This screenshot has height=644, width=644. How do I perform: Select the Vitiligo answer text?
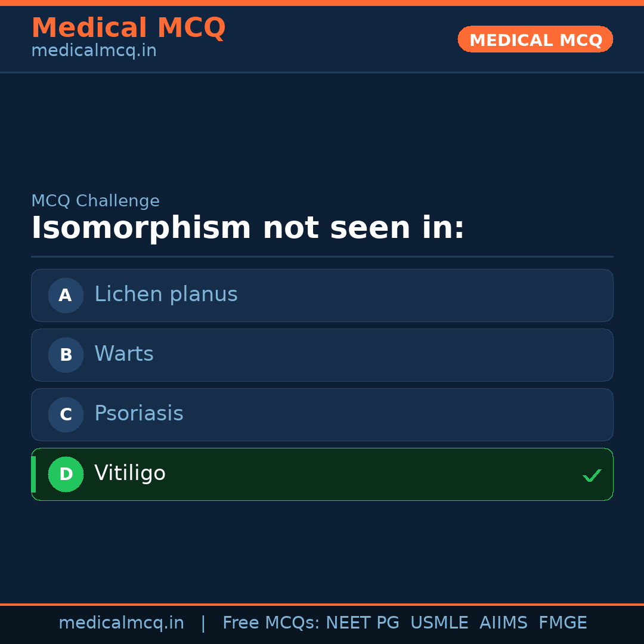pos(130,473)
